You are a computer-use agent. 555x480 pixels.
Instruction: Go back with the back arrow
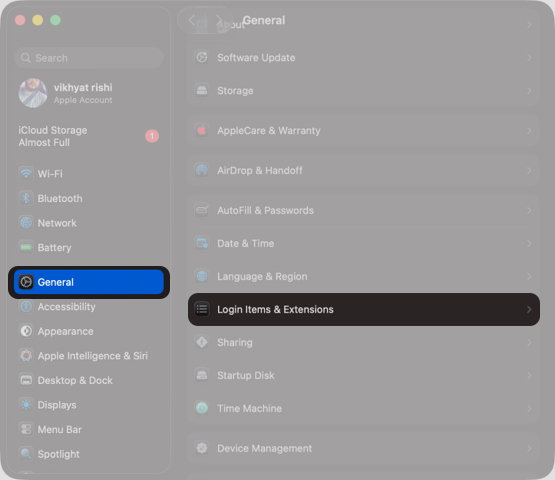pyautogui.click(x=192, y=20)
